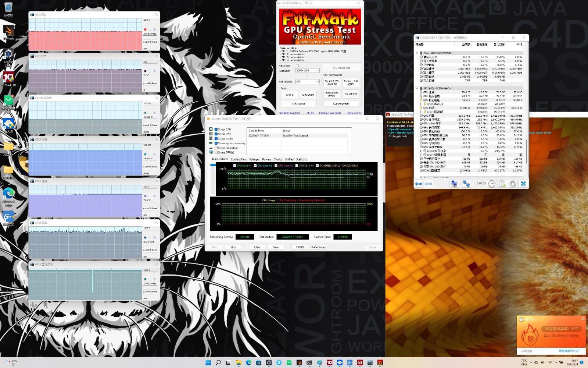Open FurMark Anti-aliasing dropdown
This screenshot has width=588, height=368.
tap(308, 82)
